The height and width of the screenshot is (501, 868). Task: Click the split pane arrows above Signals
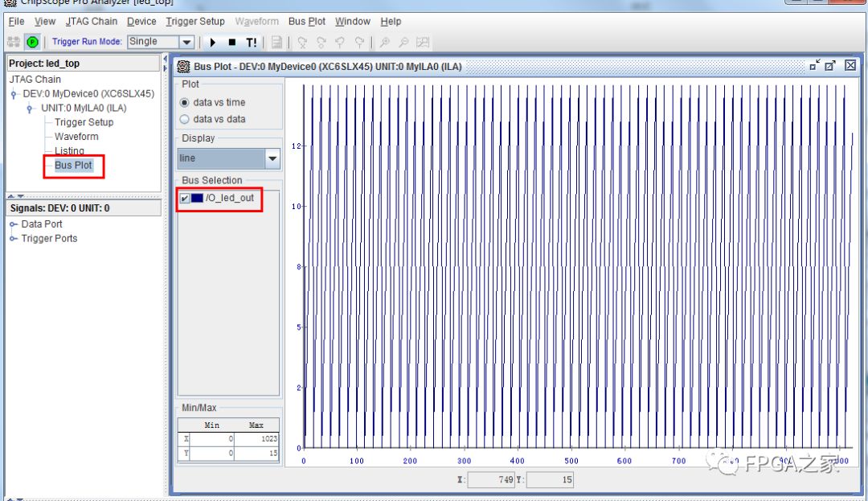coord(15,196)
